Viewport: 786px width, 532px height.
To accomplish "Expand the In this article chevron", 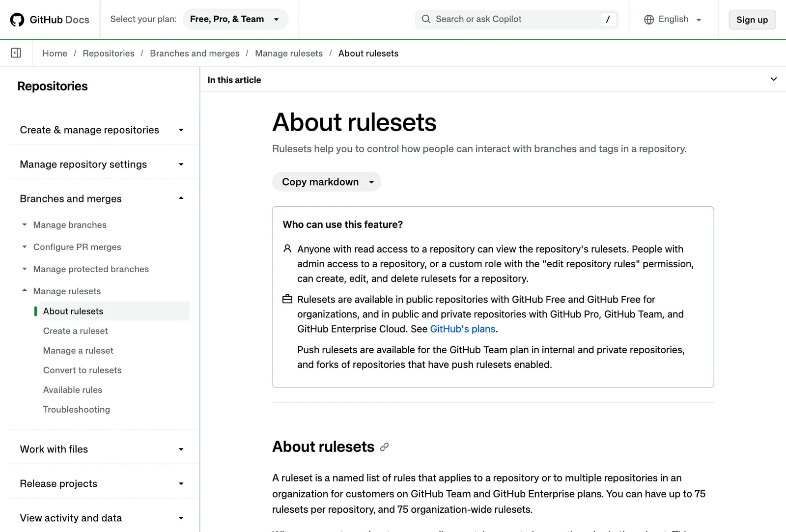I will point(773,79).
